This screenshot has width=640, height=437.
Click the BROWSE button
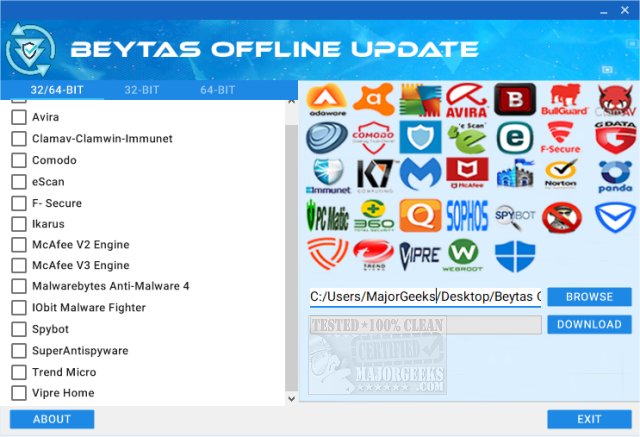click(x=589, y=297)
